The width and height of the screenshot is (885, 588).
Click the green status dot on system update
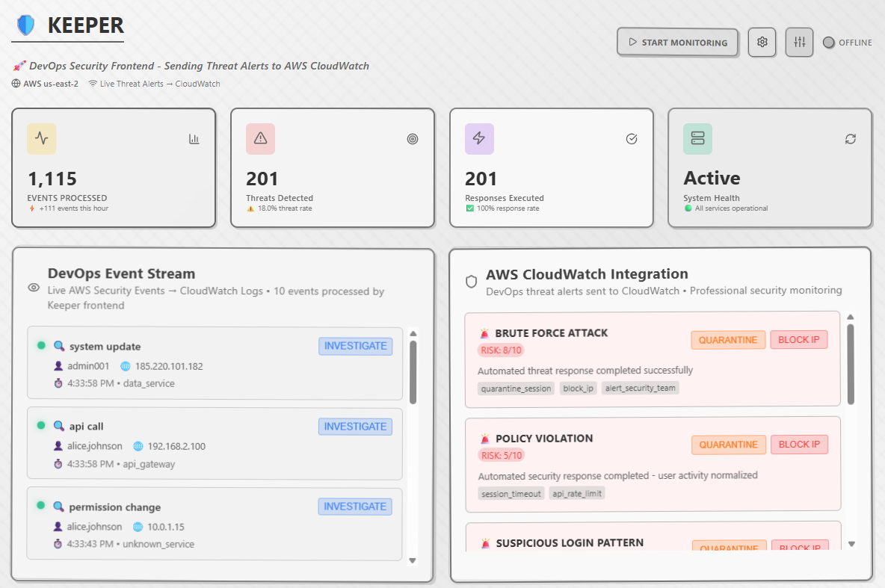[41, 345]
